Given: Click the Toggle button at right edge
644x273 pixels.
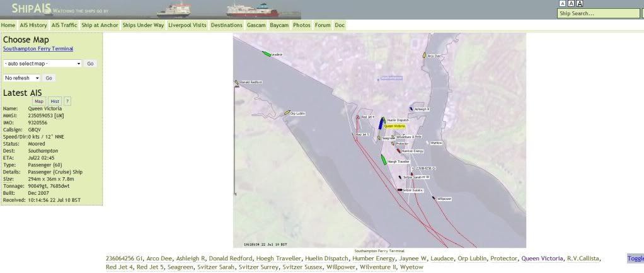Looking at the screenshot, I should click(635, 258).
